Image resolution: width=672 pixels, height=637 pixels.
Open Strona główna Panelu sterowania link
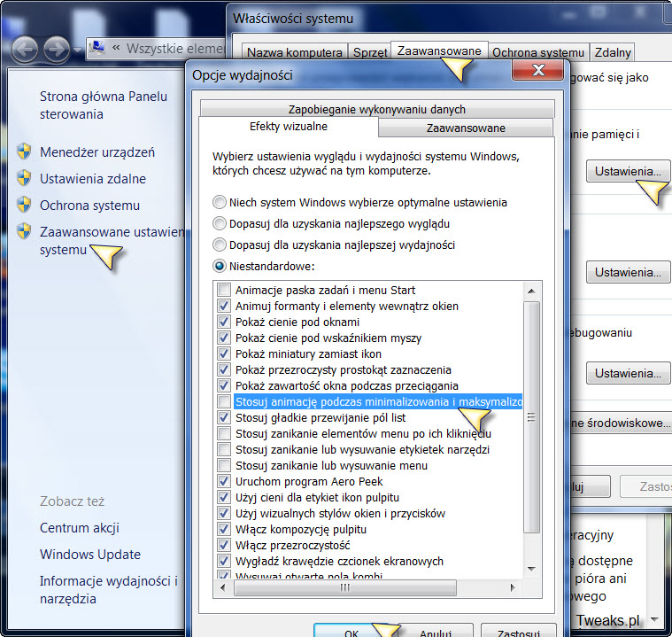point(104,105)
